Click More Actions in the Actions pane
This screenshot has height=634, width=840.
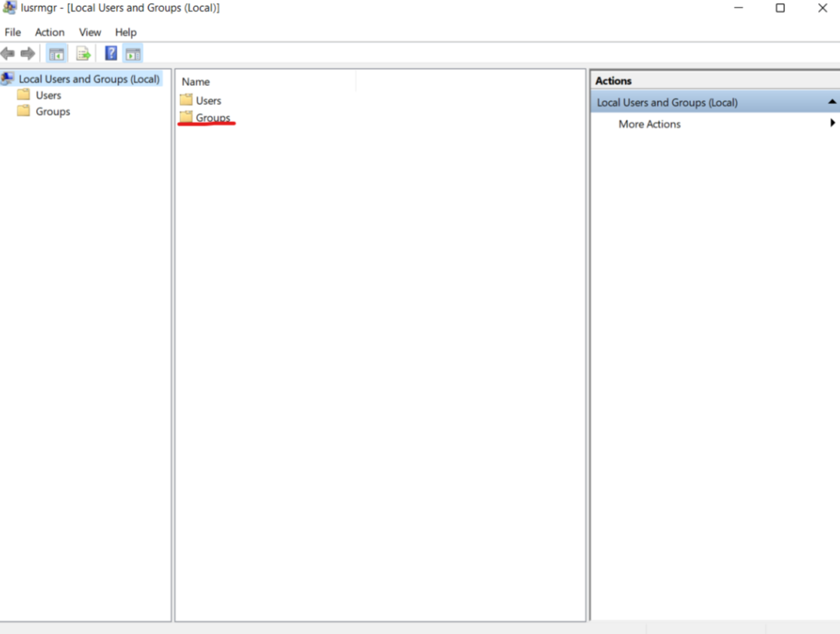tap(649, 124)
